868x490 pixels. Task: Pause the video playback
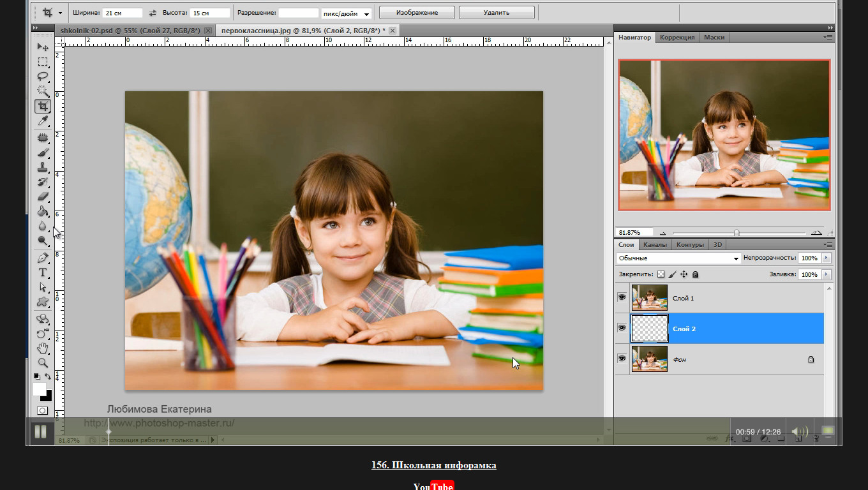click(40, 432)
